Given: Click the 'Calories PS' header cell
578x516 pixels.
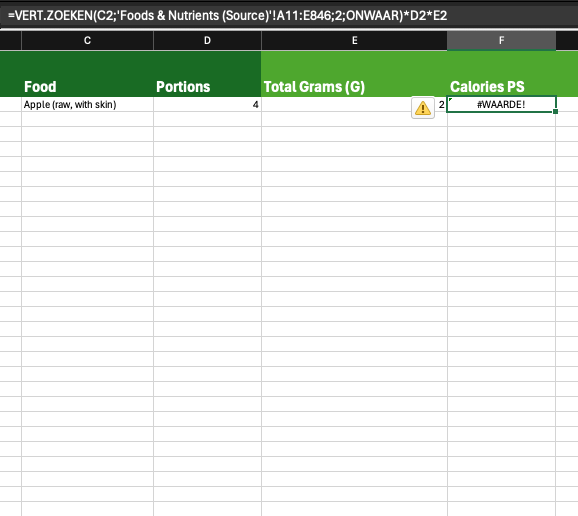Looking at the screenshot, I should coord(501,74).
